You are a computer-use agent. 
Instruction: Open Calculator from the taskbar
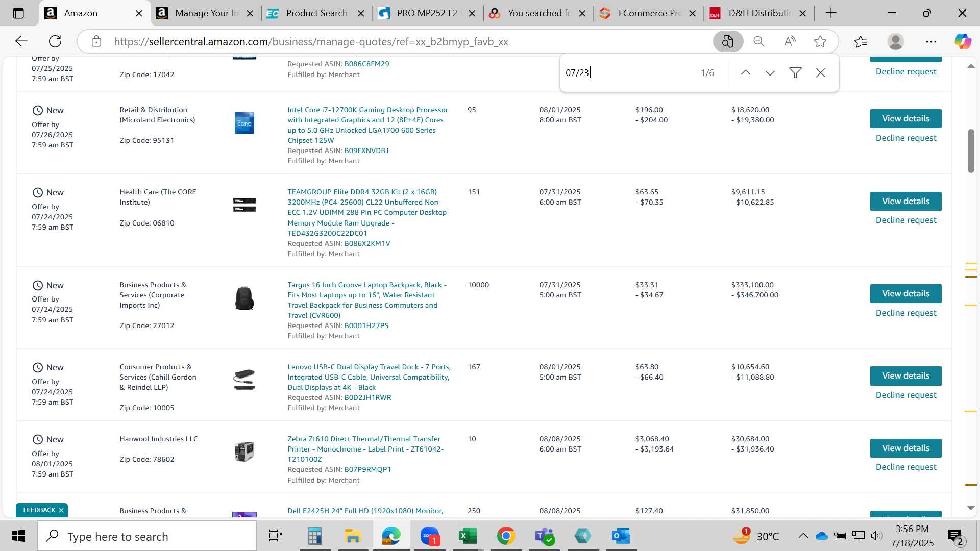coord(314,536)
